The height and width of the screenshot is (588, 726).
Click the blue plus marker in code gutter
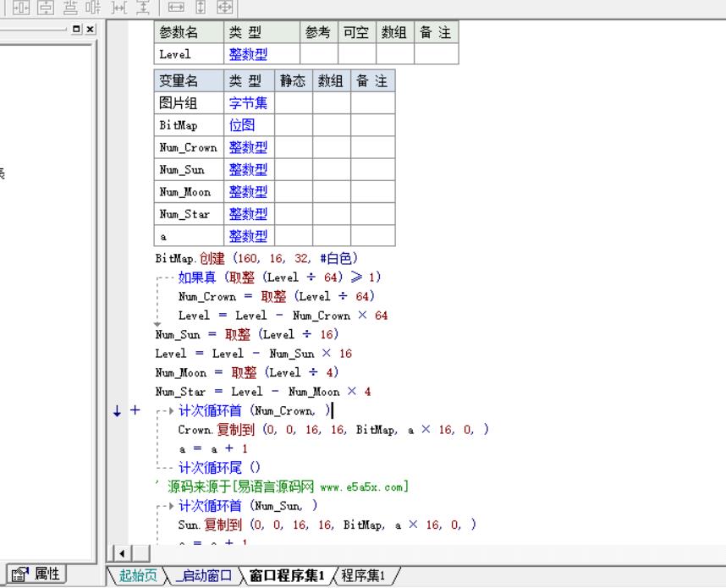click(x=135, y=409)
